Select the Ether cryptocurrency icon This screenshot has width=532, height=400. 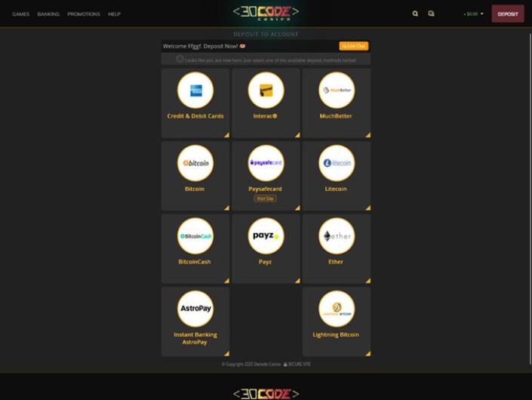pos(337,236)
